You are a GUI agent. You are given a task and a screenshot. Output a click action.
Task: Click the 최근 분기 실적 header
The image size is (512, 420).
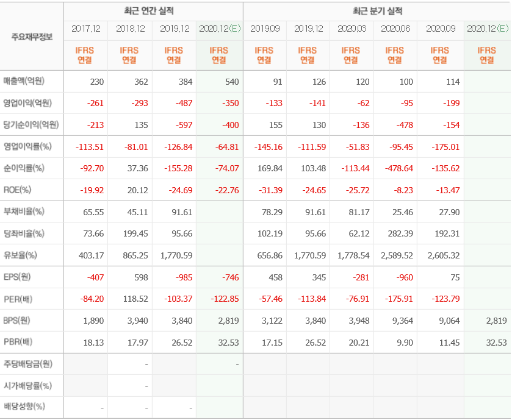click(x=377, y=11)
